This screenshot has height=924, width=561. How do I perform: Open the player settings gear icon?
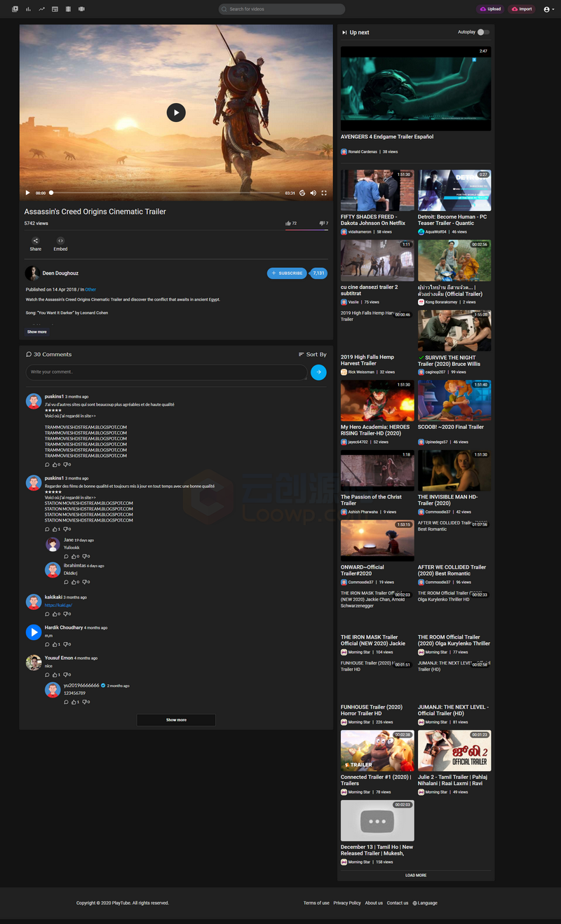(x=302, y=193)
